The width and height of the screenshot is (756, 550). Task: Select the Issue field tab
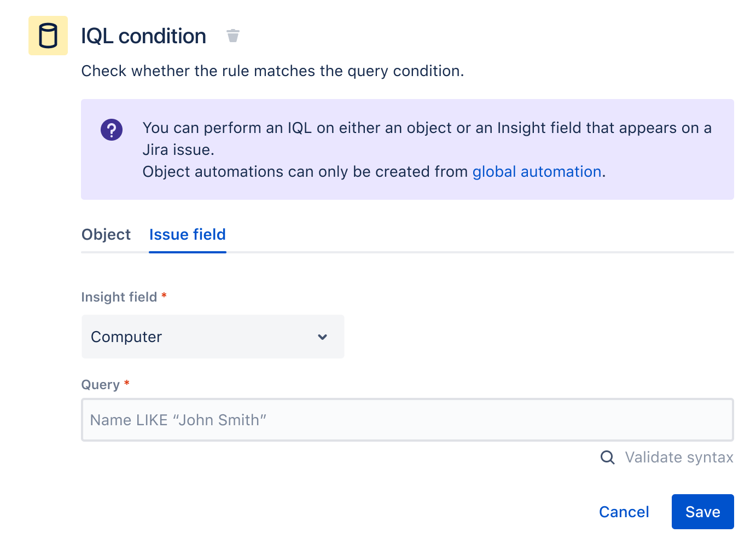pyautogui.click(x=187, y=235)
